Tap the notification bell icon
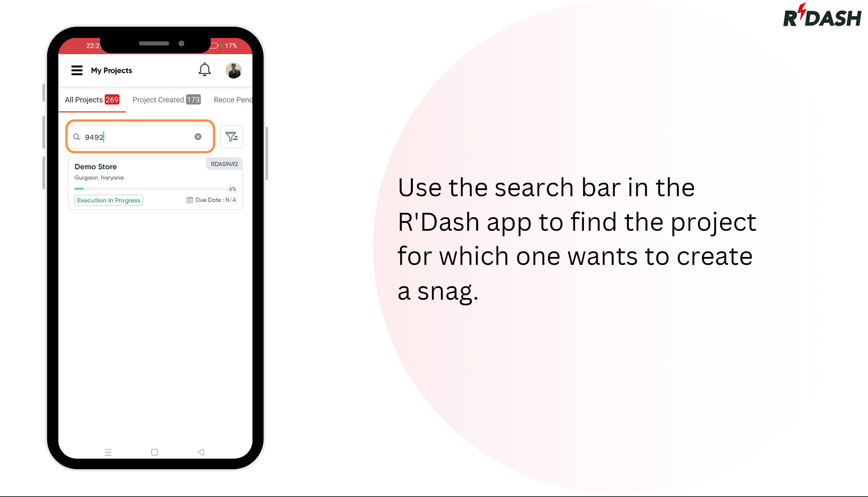Screen dimensions: 868x497 pyautogui.click(x=204, y=70)
